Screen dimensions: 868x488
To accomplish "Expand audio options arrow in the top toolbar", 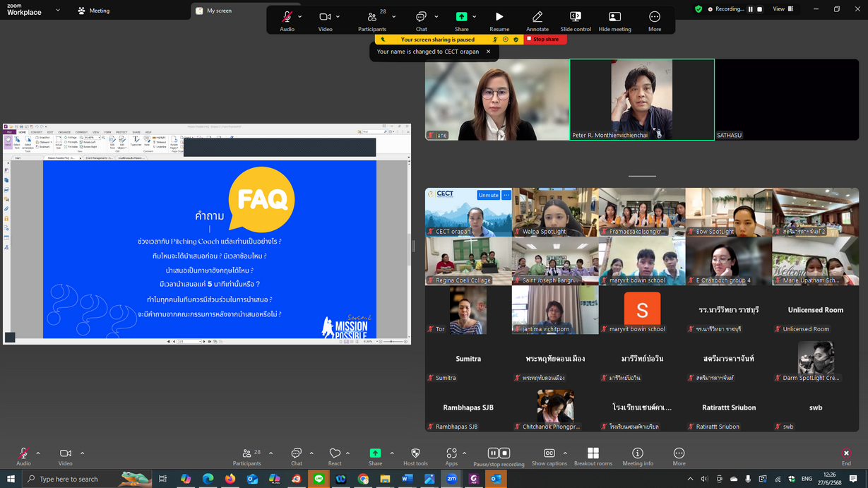I will [300, 16].
